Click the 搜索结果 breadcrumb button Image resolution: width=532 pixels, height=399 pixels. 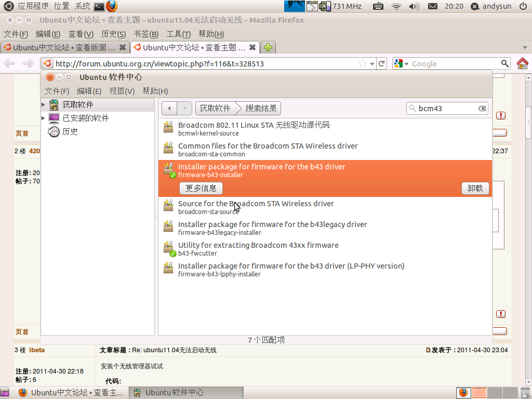coord(261,108)
